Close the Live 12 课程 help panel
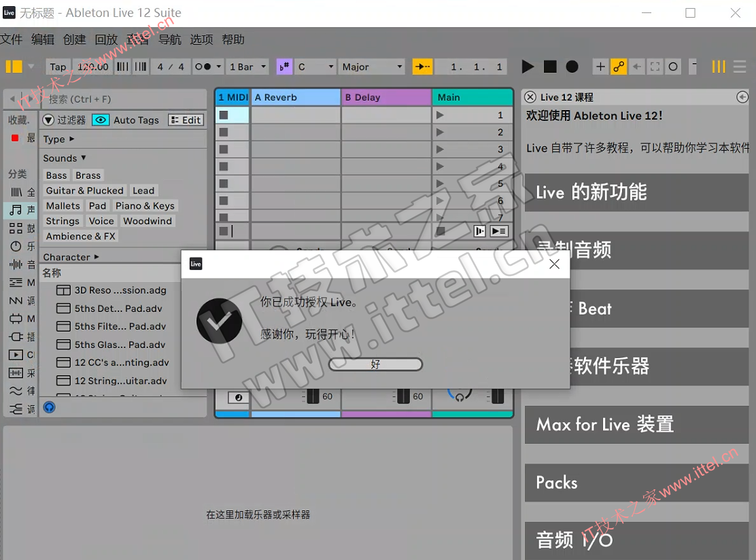756x560 pixels. click(x=530, y=97)
